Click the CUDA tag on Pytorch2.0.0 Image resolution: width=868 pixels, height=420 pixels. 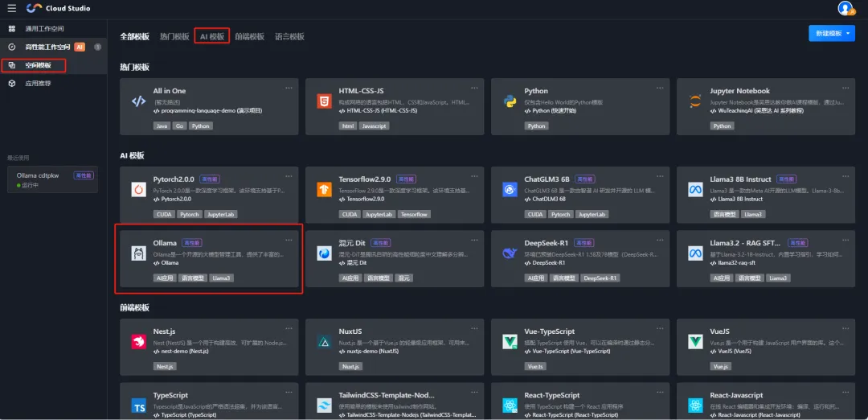pos(164,215)
